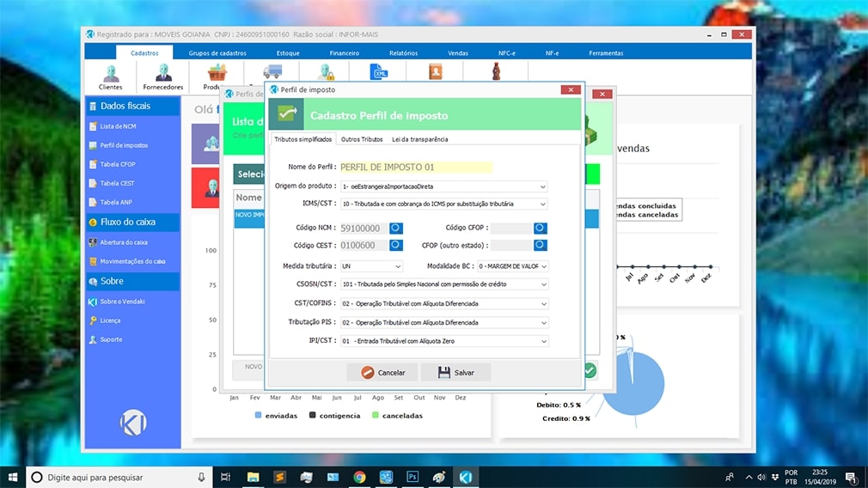Screen dimensions: 868x488
Task: Launch Google Chrome from the taskbar
Action: (359, 477)
